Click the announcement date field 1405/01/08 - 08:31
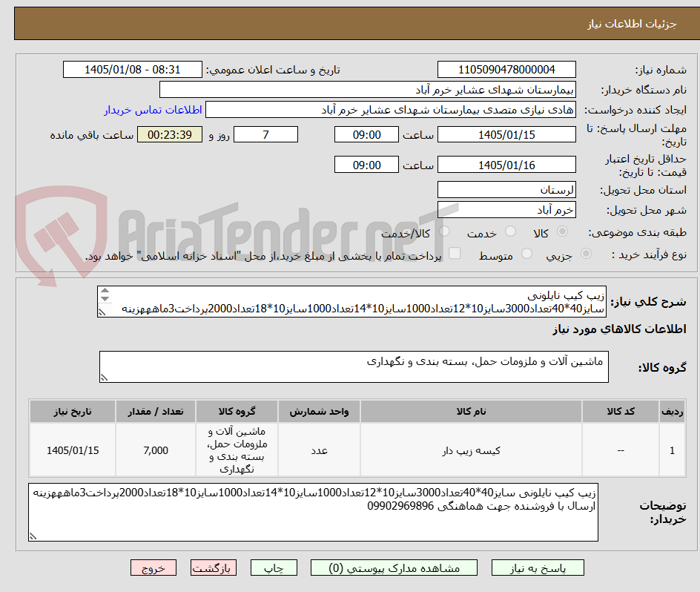 point(133,70)
